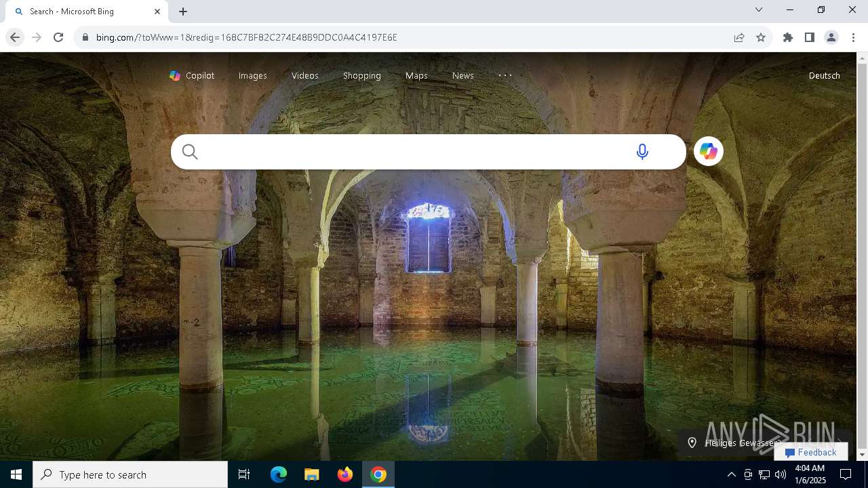Open the Extensions puzzle icon
868x488 pixels.
tap(788, 37)
